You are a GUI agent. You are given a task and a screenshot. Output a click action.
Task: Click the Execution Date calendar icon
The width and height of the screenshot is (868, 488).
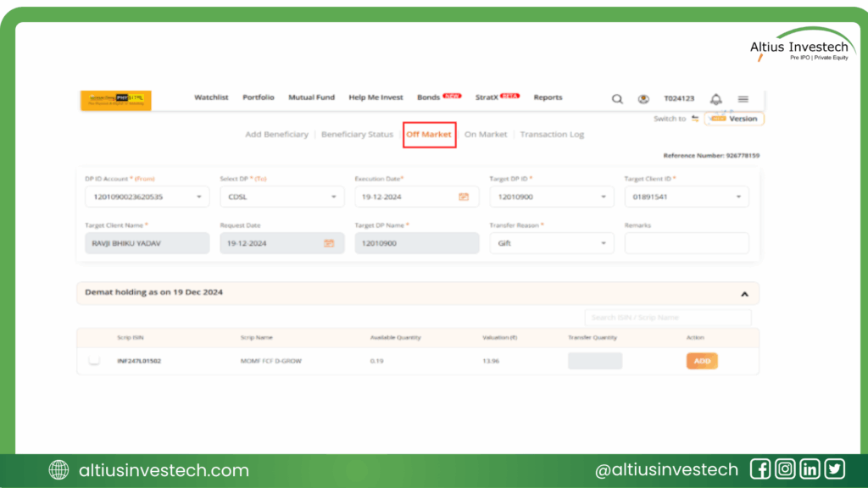coord(464,197)
